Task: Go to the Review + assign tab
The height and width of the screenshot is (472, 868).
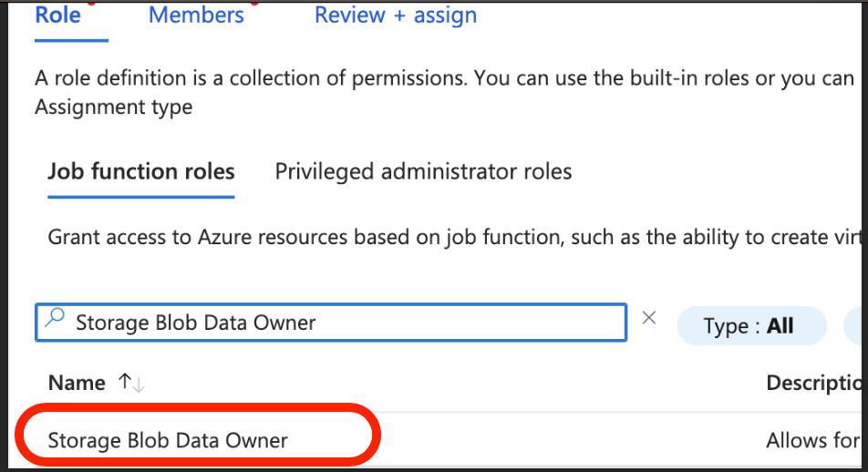Action: click(x=395, y=15)
